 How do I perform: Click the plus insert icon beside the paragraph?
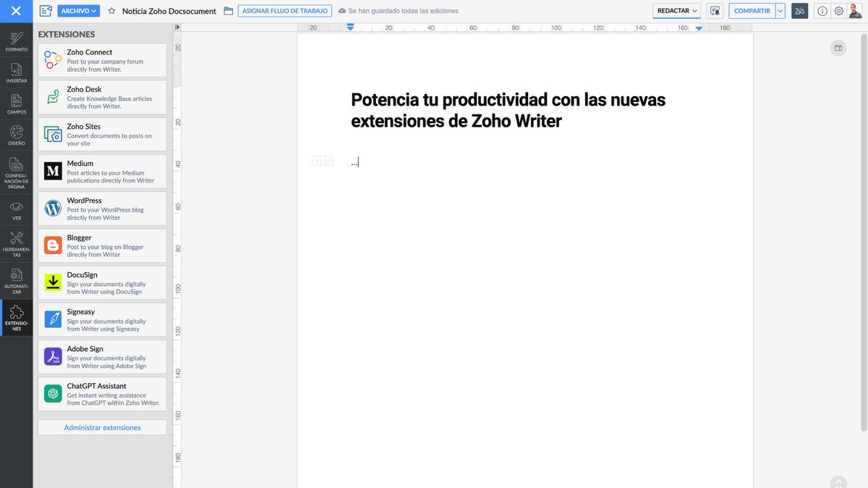click(x=316, y=161)
